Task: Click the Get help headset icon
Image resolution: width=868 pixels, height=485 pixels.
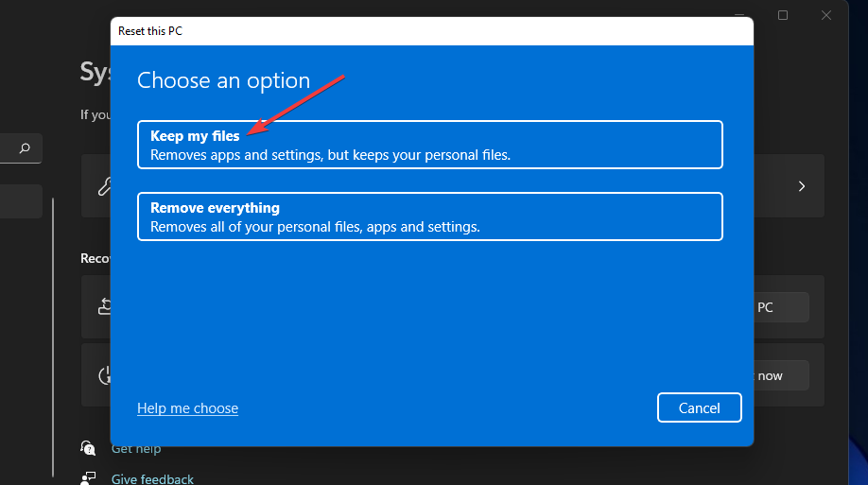Action: click(x=88, y=448)
